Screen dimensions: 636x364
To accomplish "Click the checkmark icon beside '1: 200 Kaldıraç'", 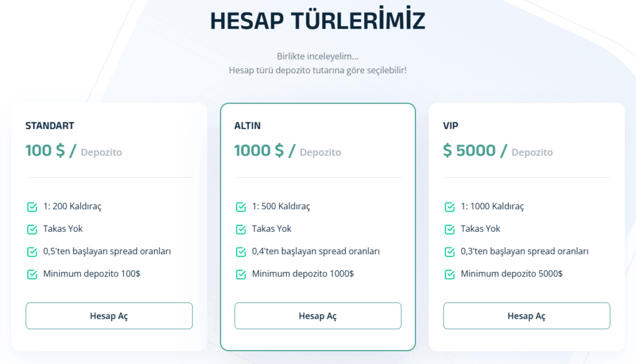I will point(31,206).
